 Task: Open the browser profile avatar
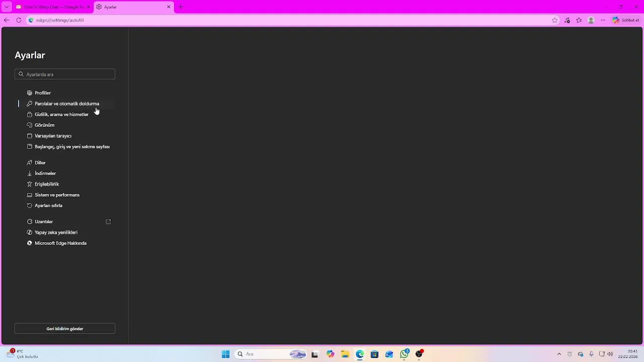coord(591,20)
